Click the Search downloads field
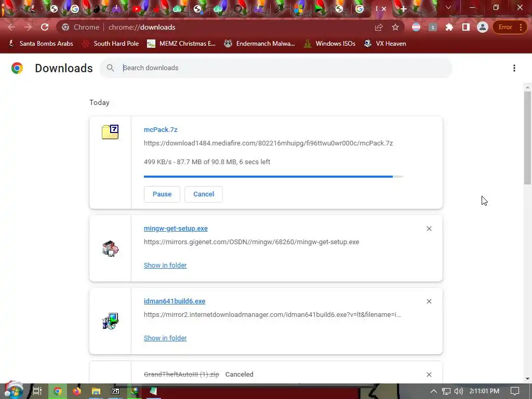The height and width of the screenshot is (399, 532). [275, 68]
